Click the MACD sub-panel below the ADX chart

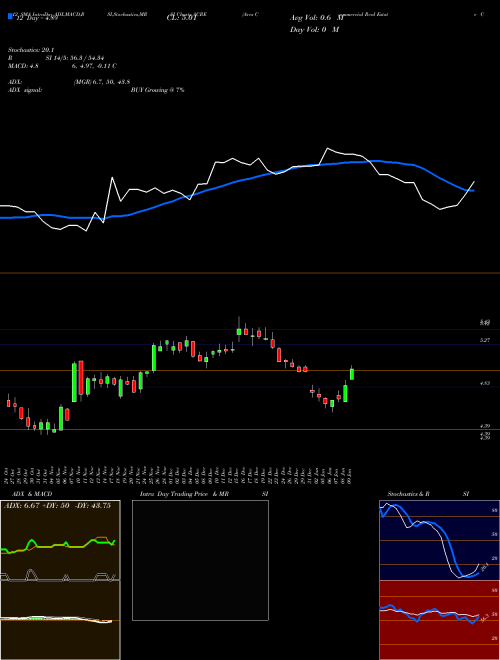point(60,620)
